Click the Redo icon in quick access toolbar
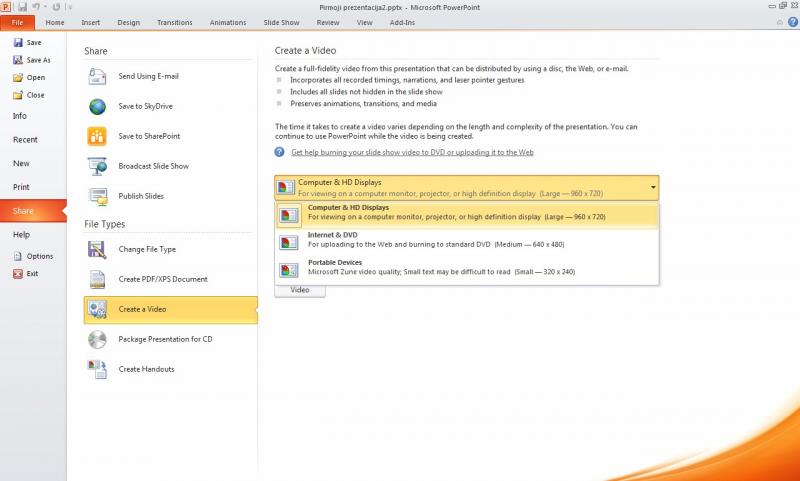The height and width of the screenshot is (481, 800). coord(56,7)
